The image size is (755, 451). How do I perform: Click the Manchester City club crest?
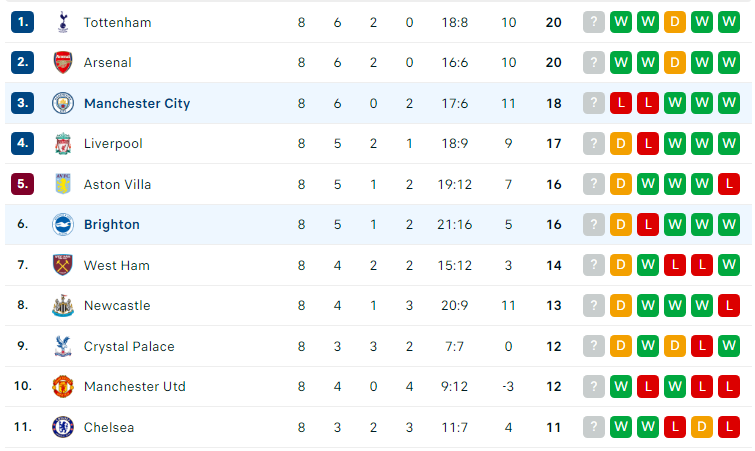(63, 103)
